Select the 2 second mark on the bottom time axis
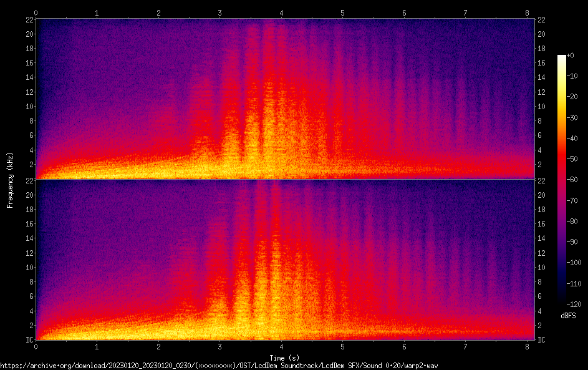Image resolution: width=588 pixels, height=370 pixels. pos(158,346)
